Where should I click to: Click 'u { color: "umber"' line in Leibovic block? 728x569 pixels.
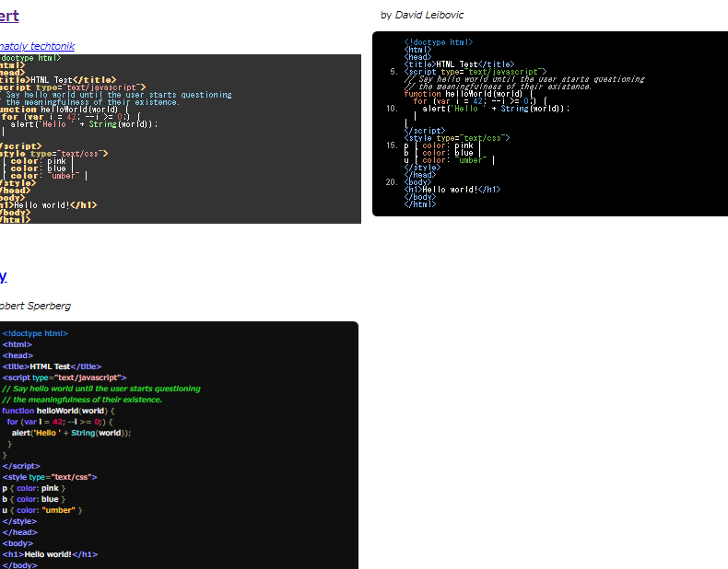450,160
